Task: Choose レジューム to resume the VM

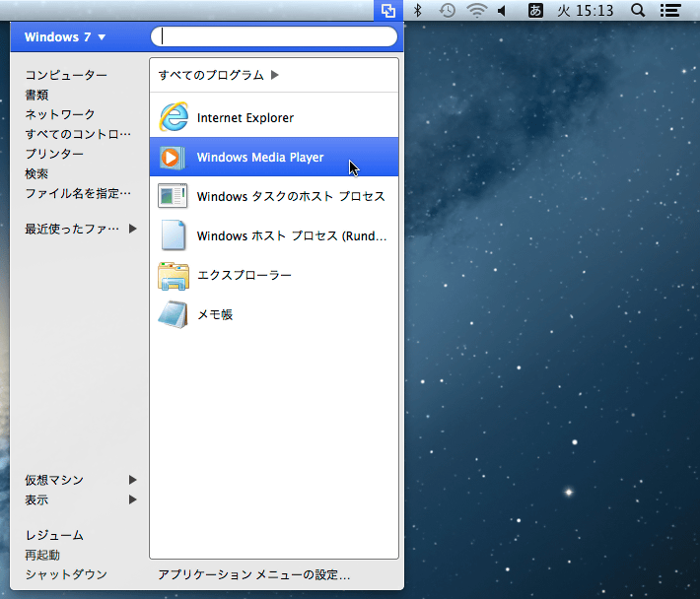Action: click(54, 535)
